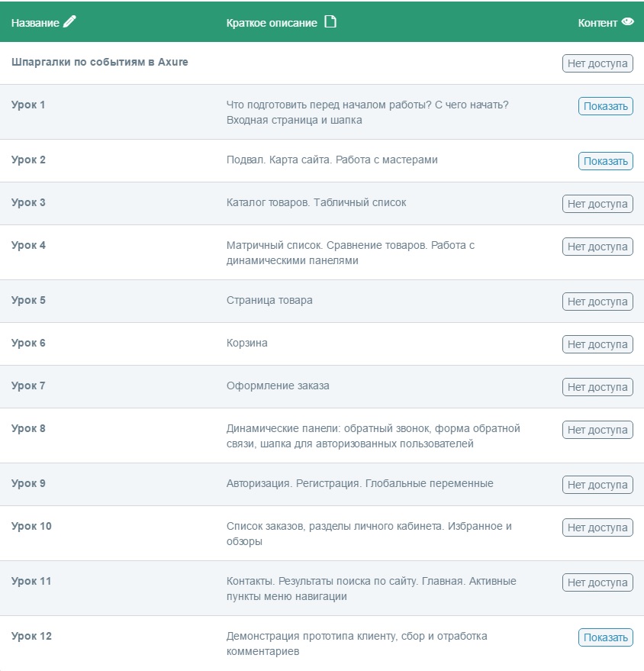Open the Урок 4 lesson title

click(28, 245)
